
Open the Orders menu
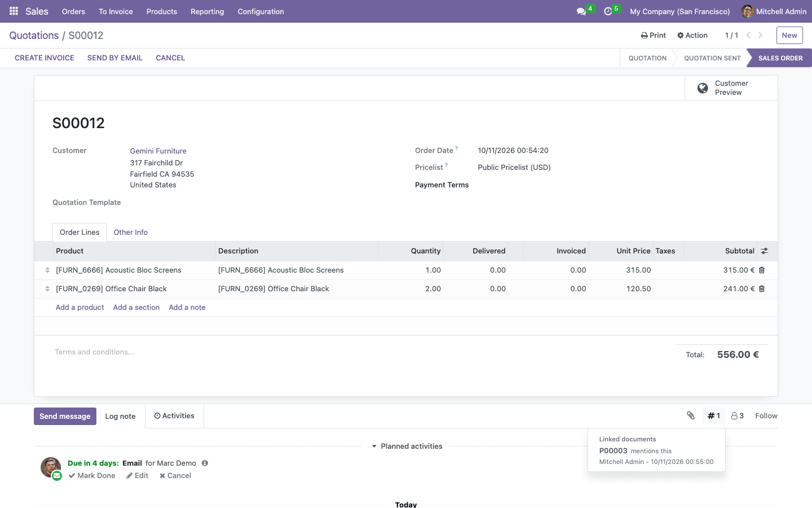coord(73,11)
